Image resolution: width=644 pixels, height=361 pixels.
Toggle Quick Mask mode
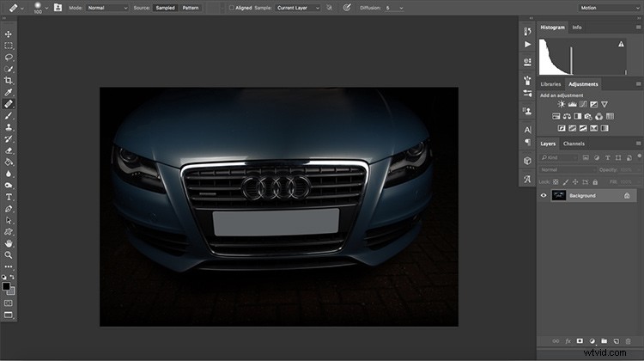9,303
